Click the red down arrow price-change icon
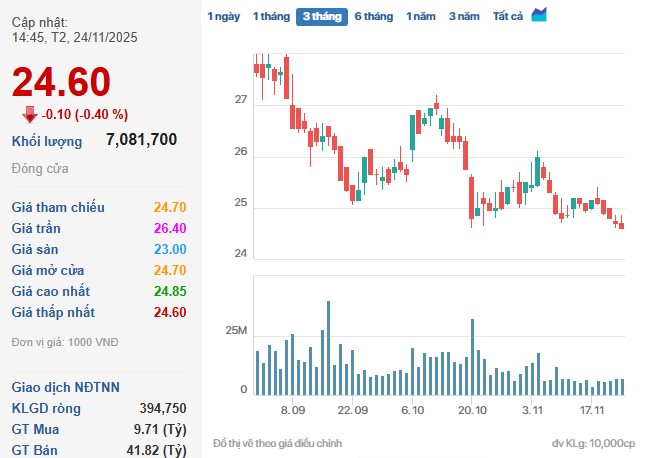Image resolution: width=657 pixels, height=458 pixels. 30,114
